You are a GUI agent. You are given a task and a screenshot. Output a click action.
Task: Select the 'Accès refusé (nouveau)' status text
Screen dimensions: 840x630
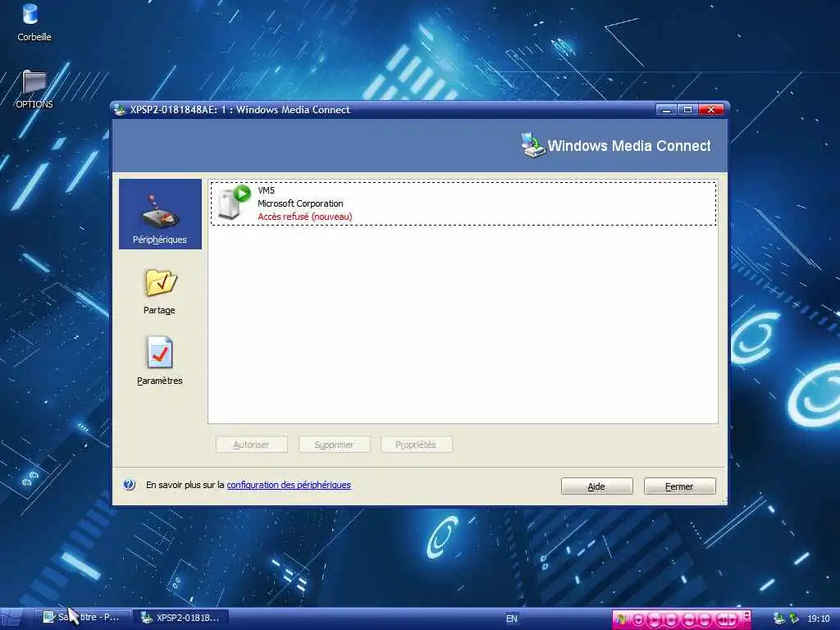(305, 217)
